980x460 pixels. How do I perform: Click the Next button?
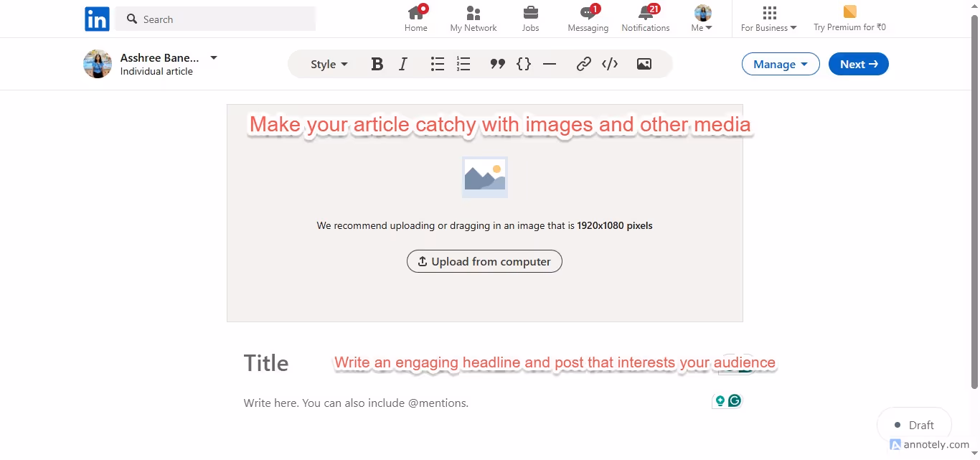click(858, 64)
